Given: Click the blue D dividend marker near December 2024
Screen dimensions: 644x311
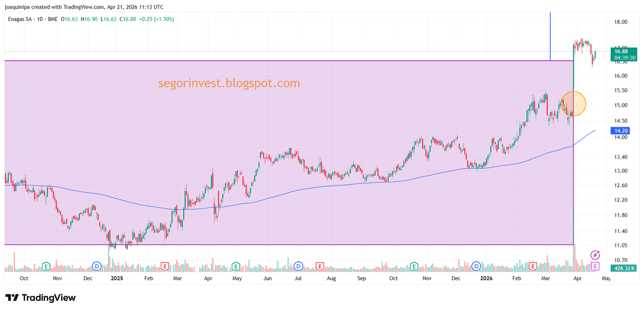Looking at the screenshot, I should pyautogui.click(x=97, y=266).
